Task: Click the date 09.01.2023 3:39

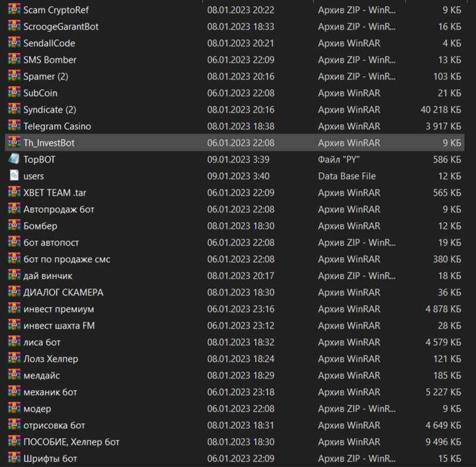Action: click(239, 159)
